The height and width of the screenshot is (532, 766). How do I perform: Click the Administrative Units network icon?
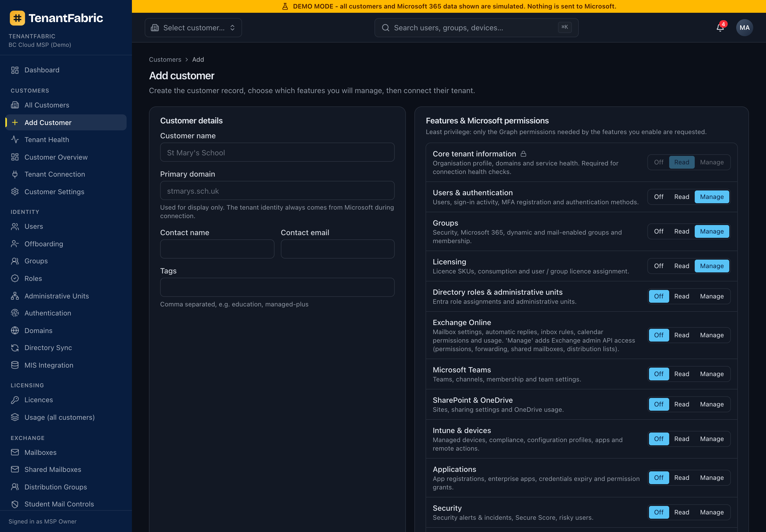pos(15,296)
